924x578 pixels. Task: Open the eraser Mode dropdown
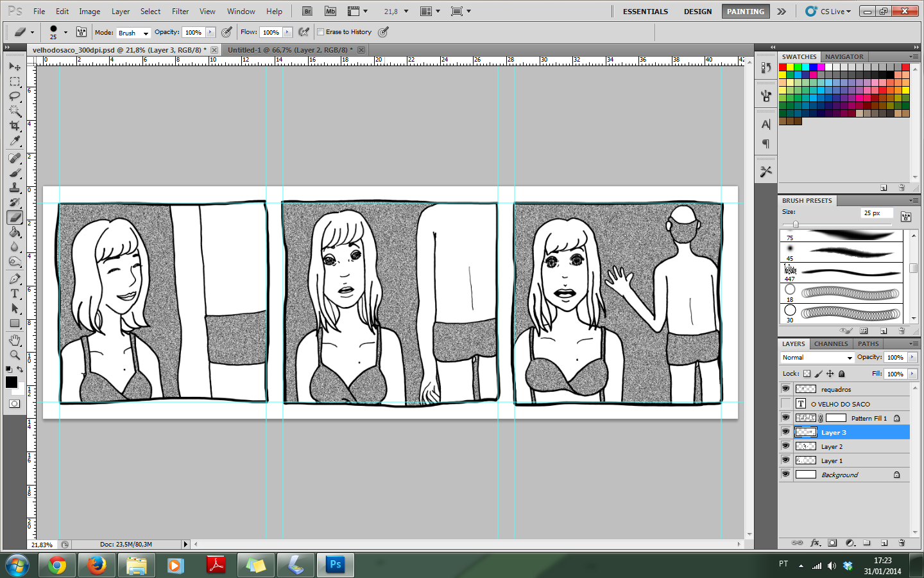pos(133,33)
